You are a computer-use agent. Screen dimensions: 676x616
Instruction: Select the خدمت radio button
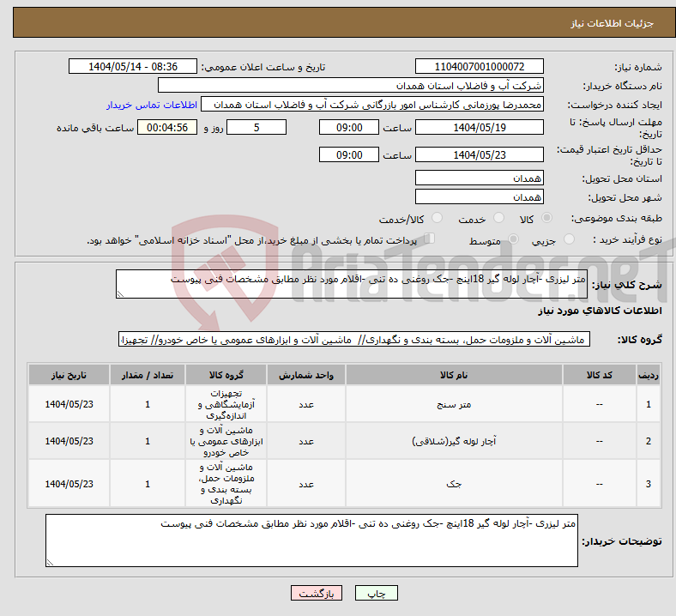498,218
